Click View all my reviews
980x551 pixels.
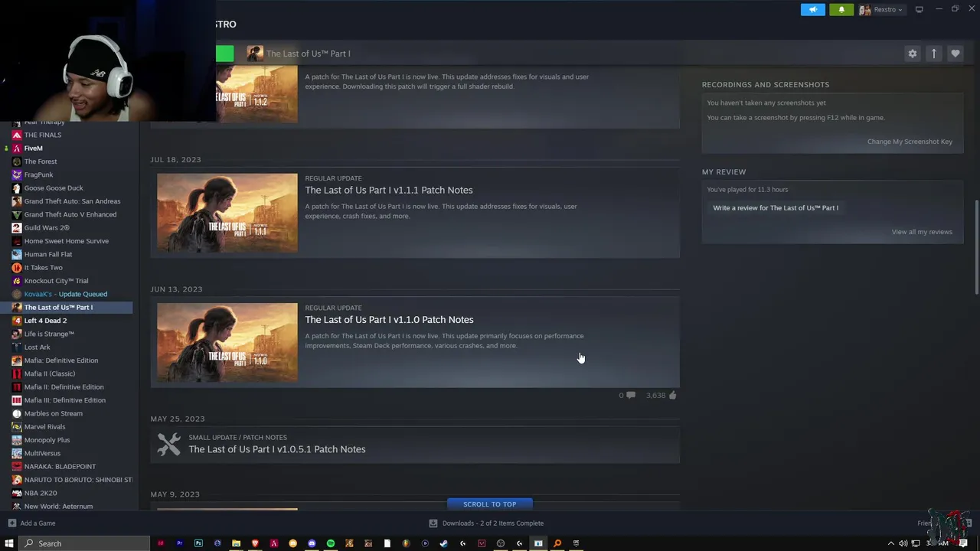click(x=922, y=232)
